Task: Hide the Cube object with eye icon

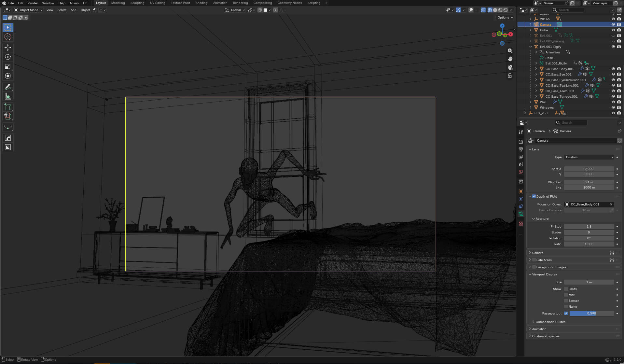Action: (613, 30)
